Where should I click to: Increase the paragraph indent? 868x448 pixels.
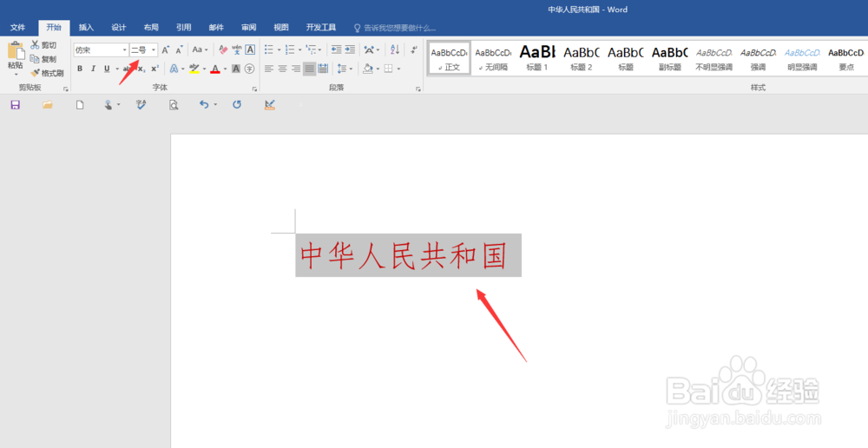pyautogui.click(x=350, y=49)
